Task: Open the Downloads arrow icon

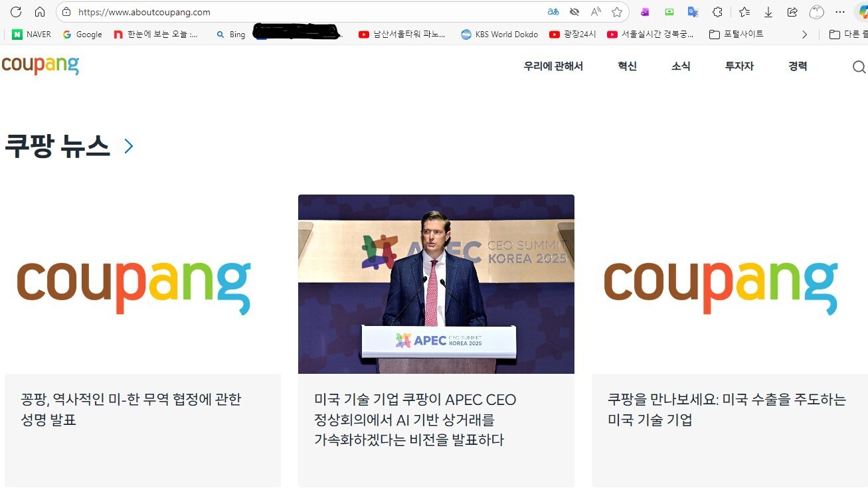Action: pos(768,12)
